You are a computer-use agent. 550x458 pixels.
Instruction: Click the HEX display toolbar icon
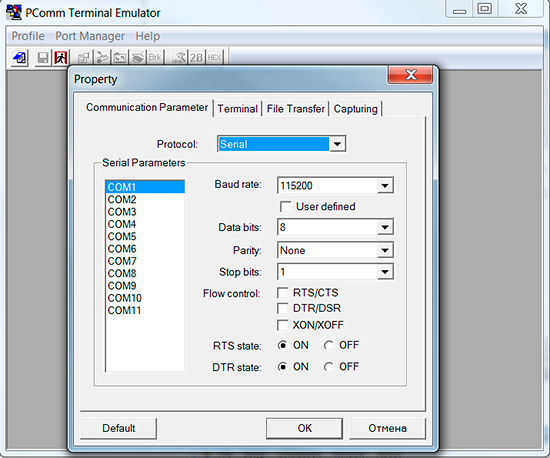click(x=214, y=58)
